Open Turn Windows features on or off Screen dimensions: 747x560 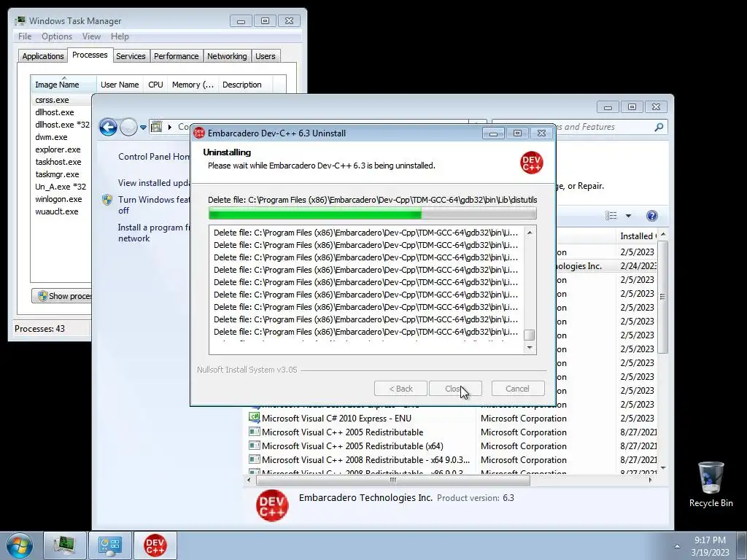(153, 205)
